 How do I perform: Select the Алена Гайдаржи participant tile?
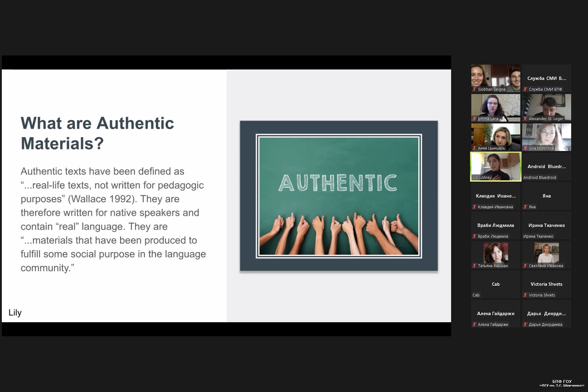click(x=496, y=313)
